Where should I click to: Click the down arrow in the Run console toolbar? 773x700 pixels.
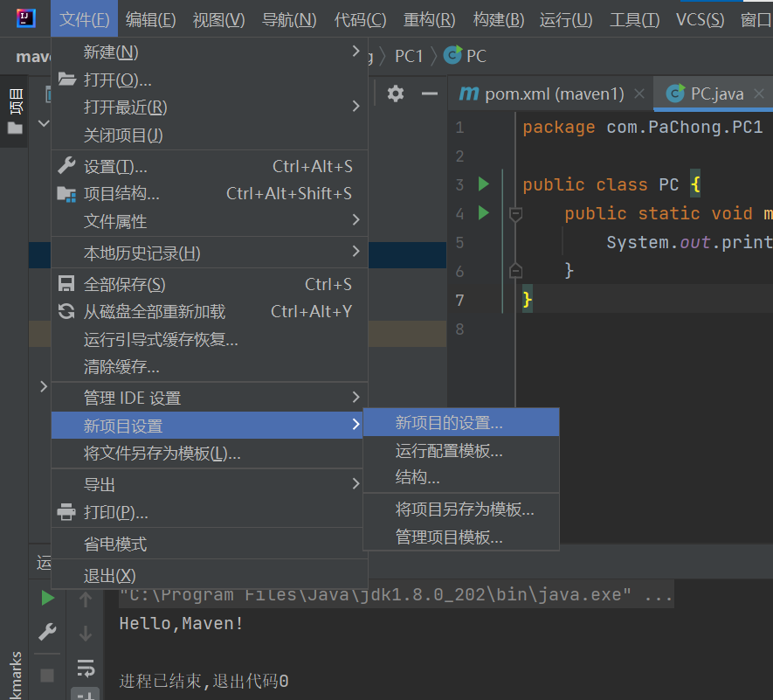pyautogui.click(x=86, y=634)
